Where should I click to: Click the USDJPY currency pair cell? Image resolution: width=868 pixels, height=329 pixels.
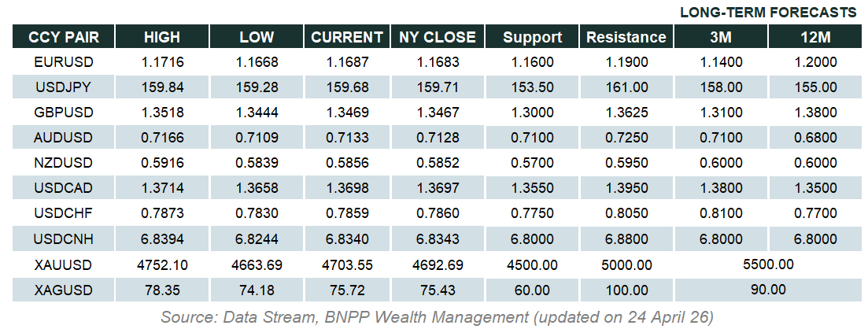click(x=64, y=87)
